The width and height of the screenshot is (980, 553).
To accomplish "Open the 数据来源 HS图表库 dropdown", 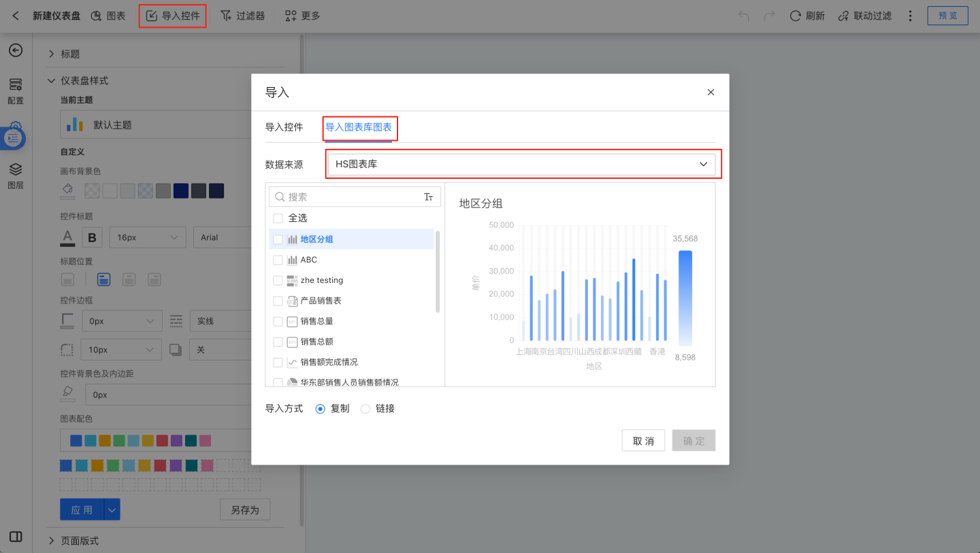I will pyautogui.click(x=521, y=164).
